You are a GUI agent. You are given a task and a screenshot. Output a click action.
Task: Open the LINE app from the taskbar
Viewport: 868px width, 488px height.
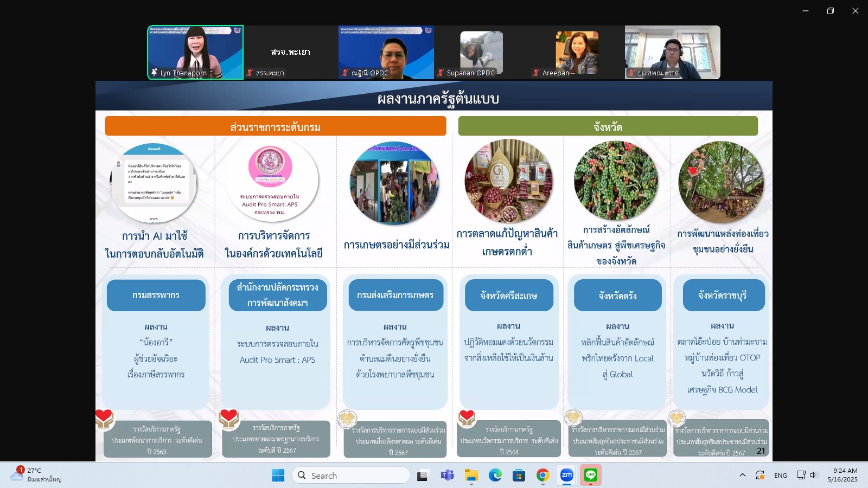[590, 476]
